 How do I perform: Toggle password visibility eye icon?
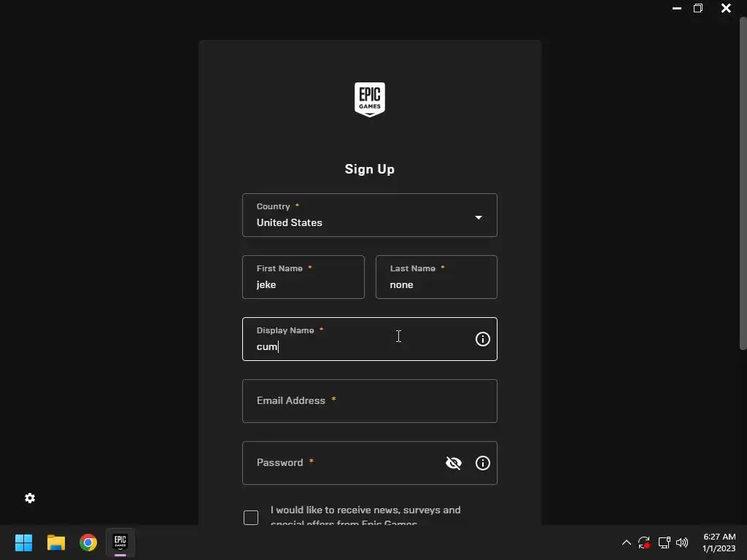454,463
